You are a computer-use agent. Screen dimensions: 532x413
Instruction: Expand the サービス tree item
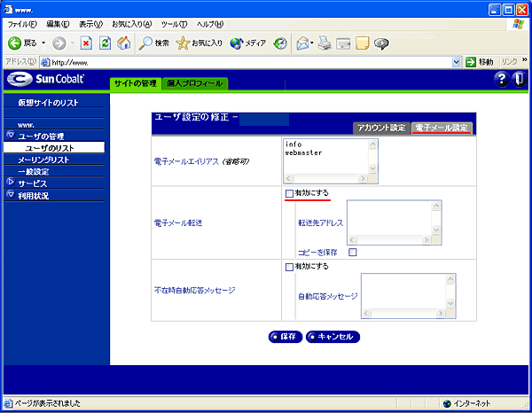click(11, 183)
